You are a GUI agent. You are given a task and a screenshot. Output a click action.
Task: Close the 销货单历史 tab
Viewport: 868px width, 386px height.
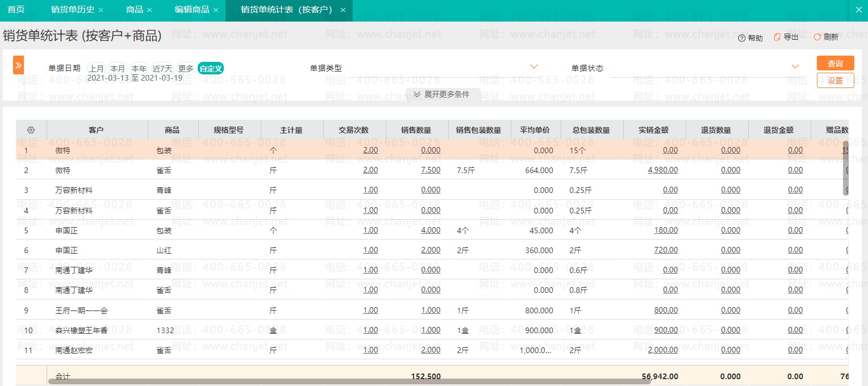coord(101,10)
